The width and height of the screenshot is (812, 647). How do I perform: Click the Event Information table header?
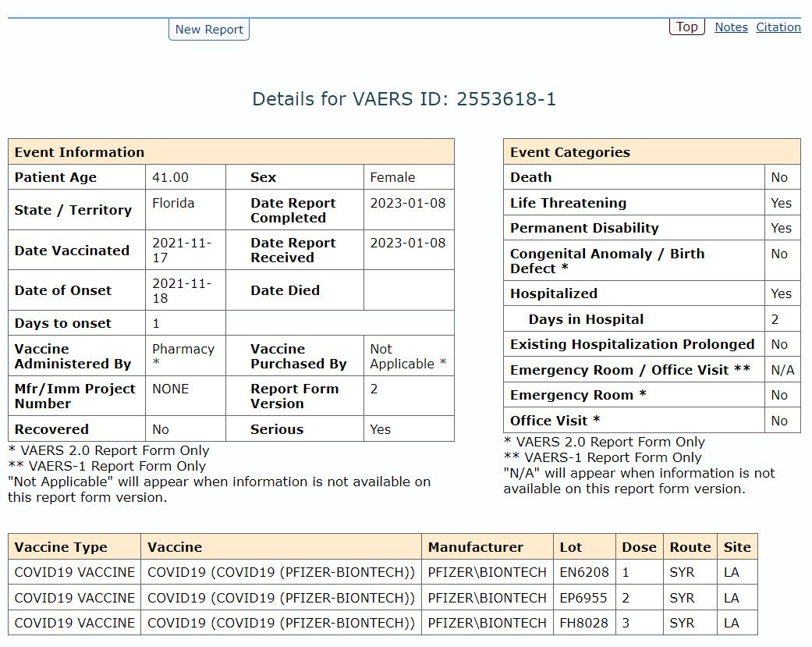(x=231, y=151)
